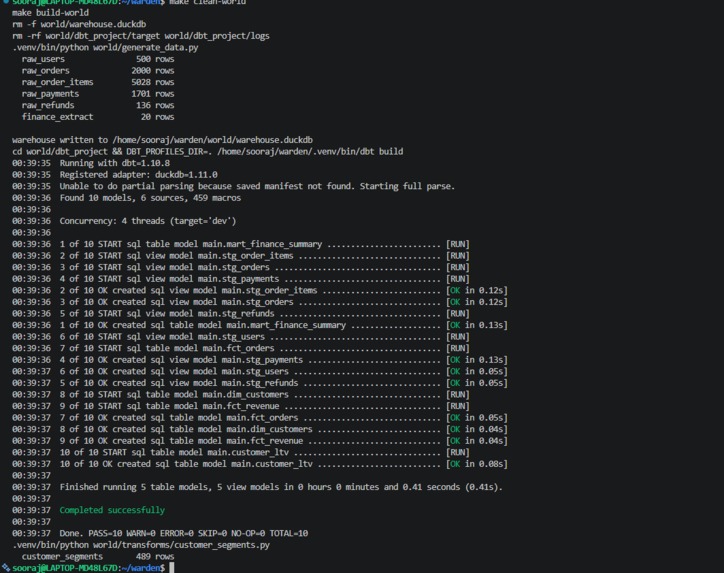Click '7 of 10 START' fct_orders line

coord(241,348)
